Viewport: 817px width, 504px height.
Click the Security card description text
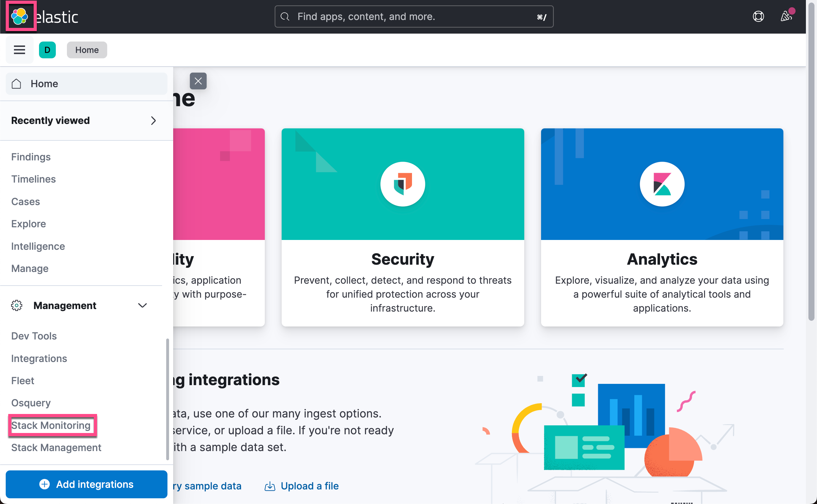402,294
